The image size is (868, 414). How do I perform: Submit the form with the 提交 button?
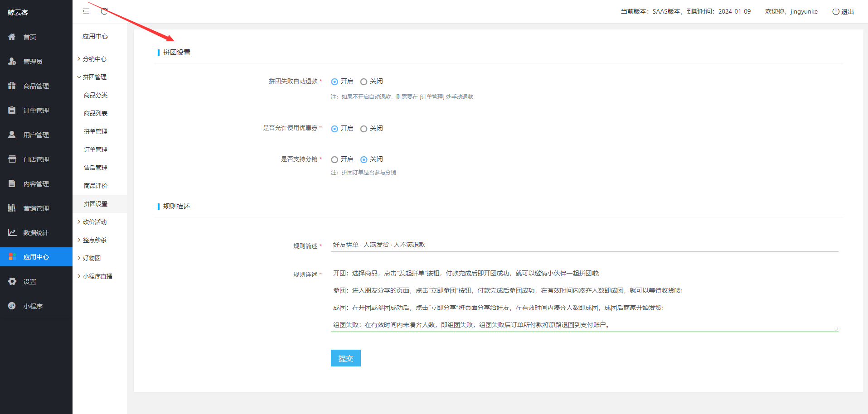click(x=346, y=358)
